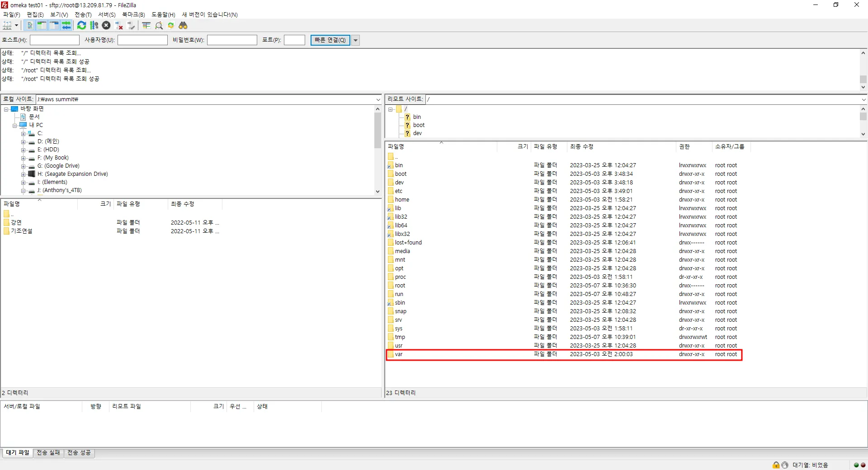Toggle the remote directory tree view
868x470 pixels.
pos(54,25)
